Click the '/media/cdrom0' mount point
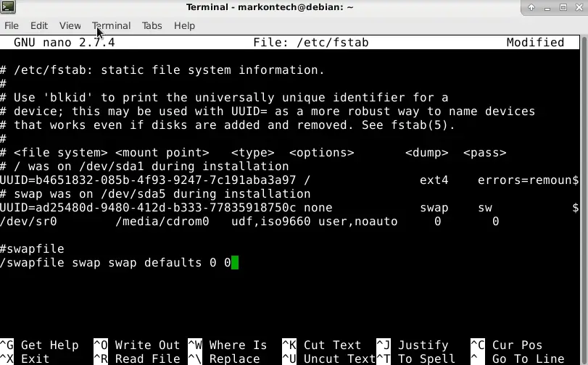The width and height of the screenshot is (588, 365). tap(162, 222)
